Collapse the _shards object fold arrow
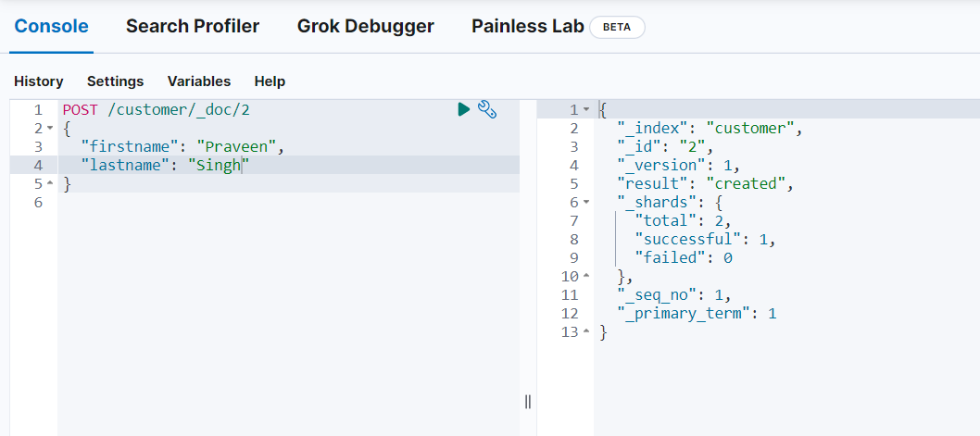Viewport: 980px width, 436px height. pyautogui.click(x=586, y=203)
